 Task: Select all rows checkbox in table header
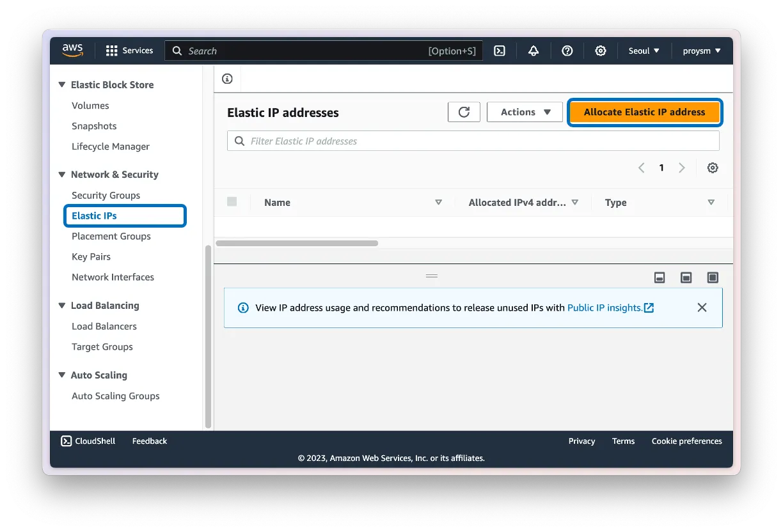[232, 201]
